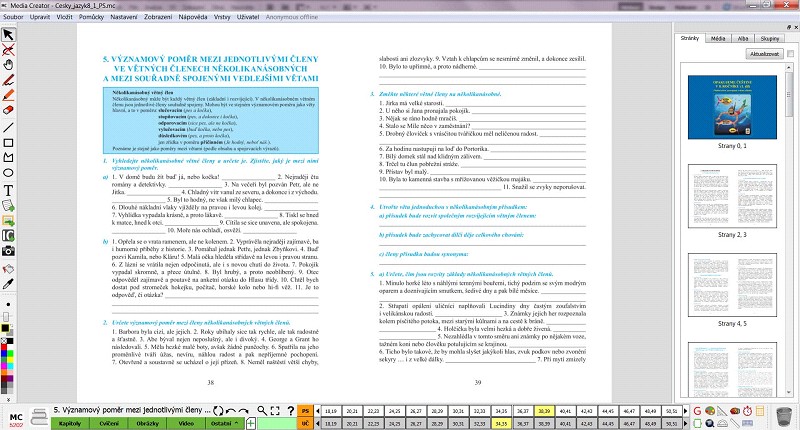Open the Soubor menu
Viewport: 800px width, 430px height.
pos(13,17)
